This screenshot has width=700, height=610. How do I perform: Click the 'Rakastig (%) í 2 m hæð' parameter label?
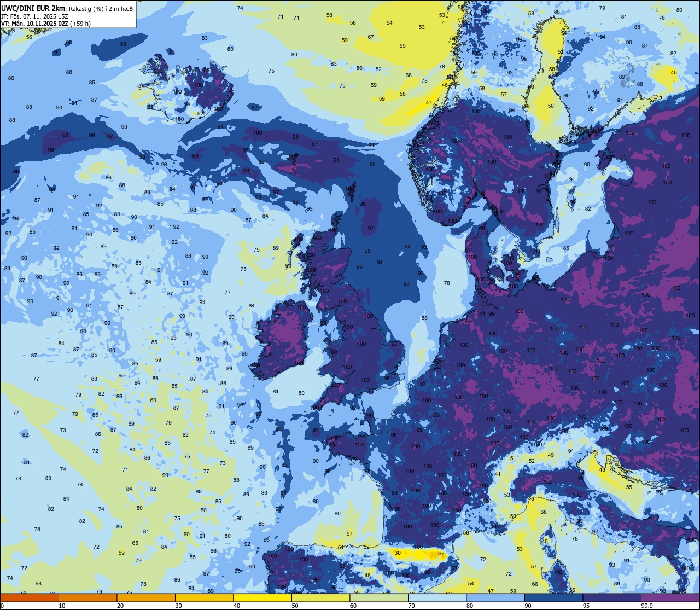(100, 8)
